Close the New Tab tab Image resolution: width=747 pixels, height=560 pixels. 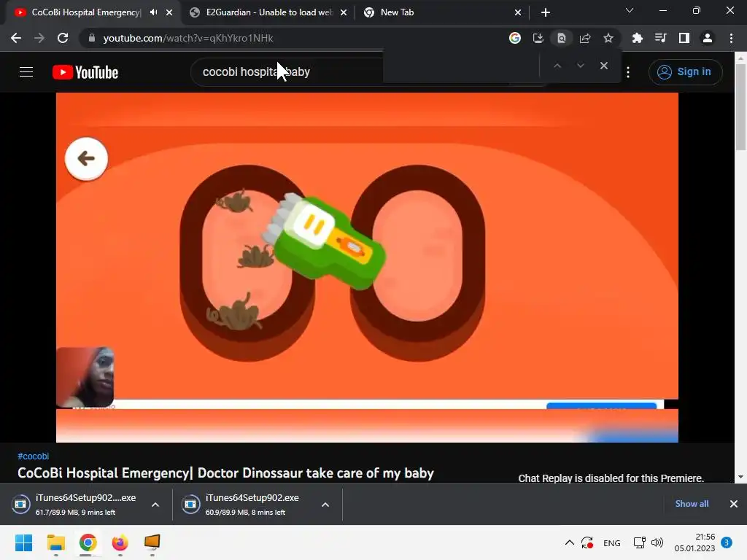(x=518, y=12)
